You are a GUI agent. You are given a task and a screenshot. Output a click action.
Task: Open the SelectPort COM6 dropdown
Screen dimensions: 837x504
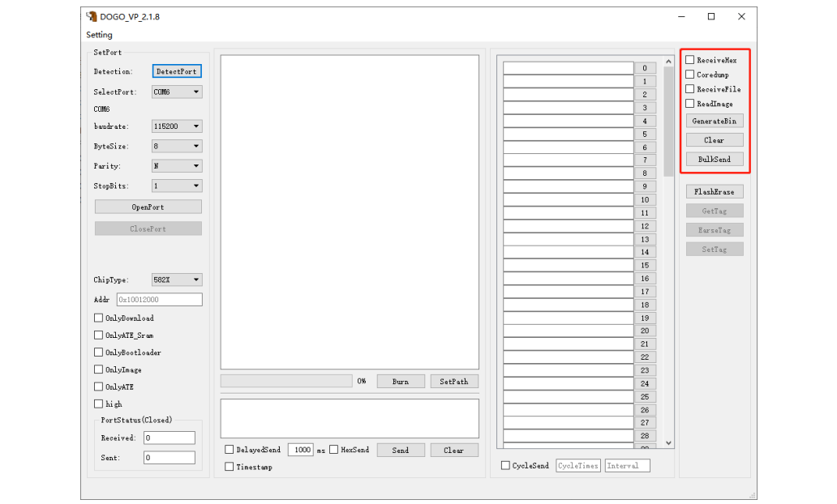[177, 92]
